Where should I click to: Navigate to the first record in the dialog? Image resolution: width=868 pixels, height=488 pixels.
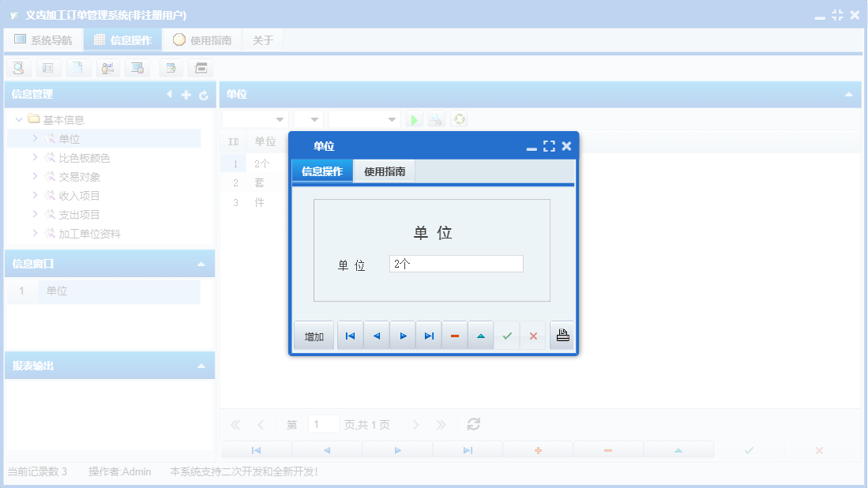350,335
